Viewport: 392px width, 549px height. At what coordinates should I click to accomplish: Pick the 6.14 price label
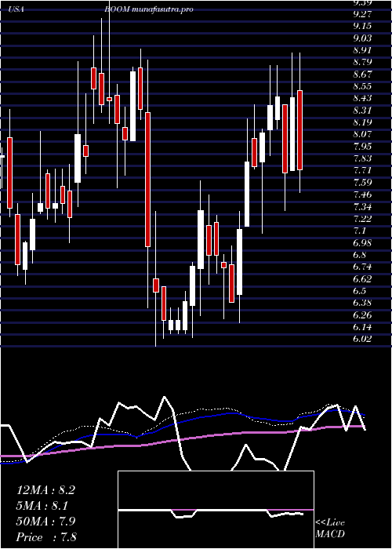[362, 327]
